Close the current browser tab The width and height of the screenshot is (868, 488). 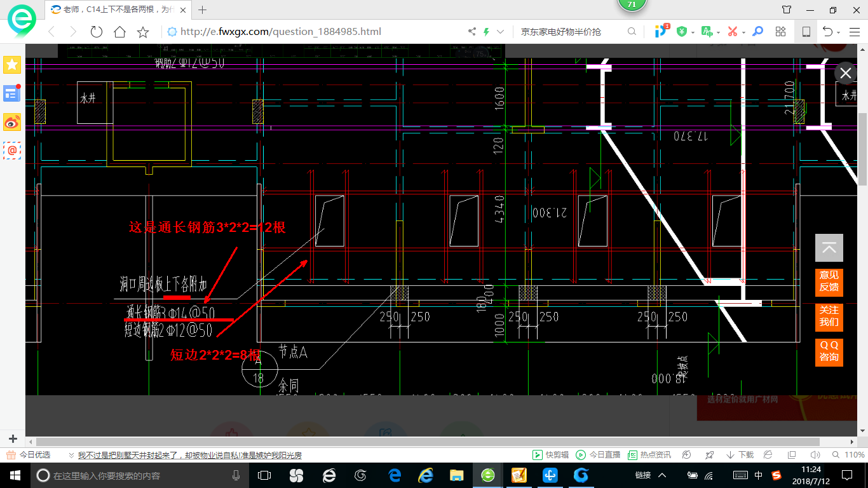pos(182,10)
